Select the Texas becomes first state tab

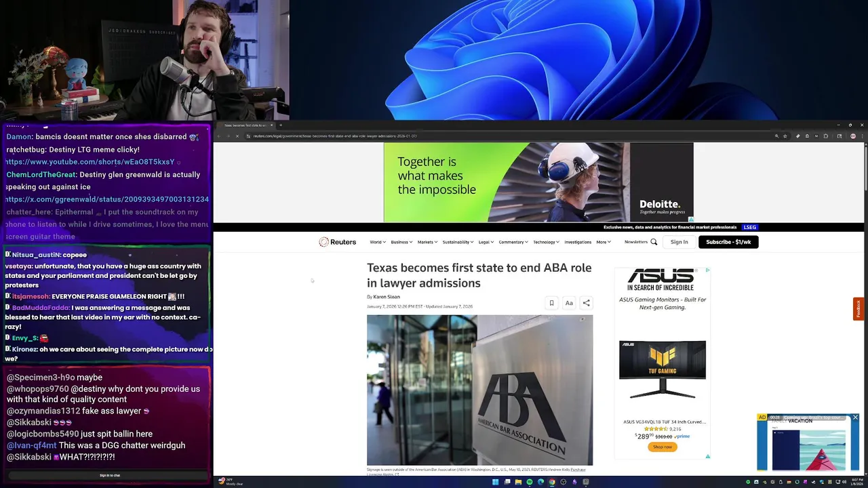tap(245, 125)
